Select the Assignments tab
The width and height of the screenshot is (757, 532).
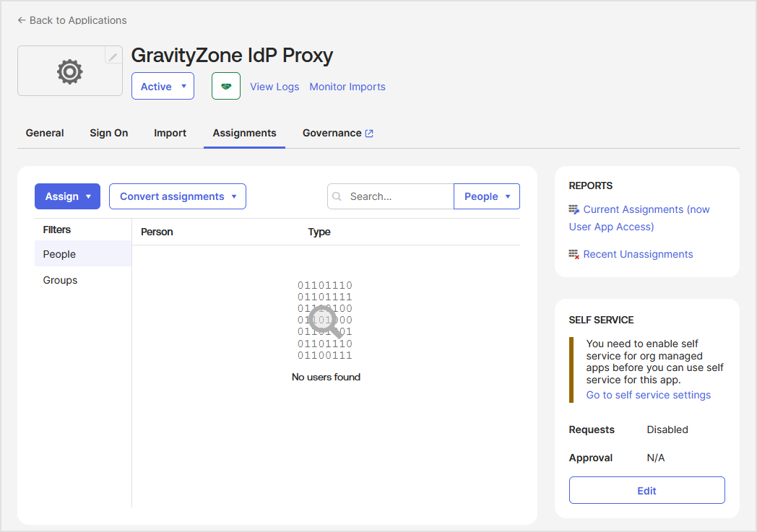click(x=244, y=133)
